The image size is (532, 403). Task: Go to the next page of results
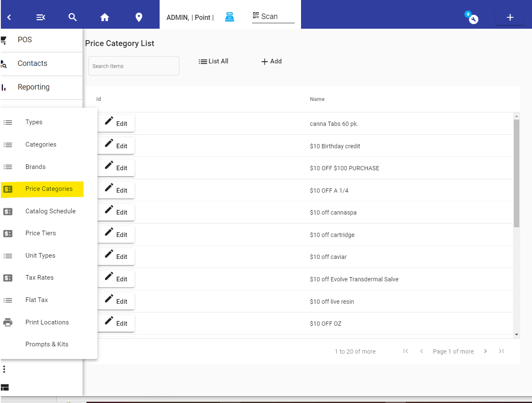click(x=486, y=351)
